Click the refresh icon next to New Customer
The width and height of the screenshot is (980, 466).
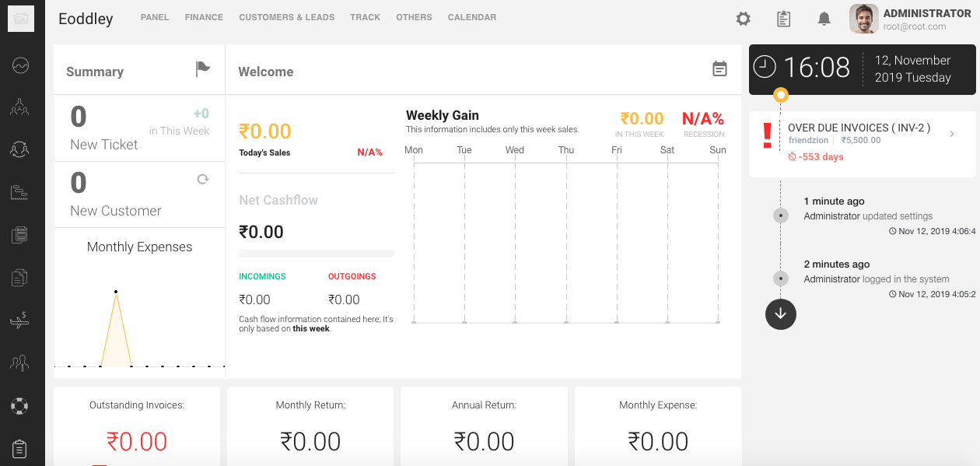coord(202,179)
